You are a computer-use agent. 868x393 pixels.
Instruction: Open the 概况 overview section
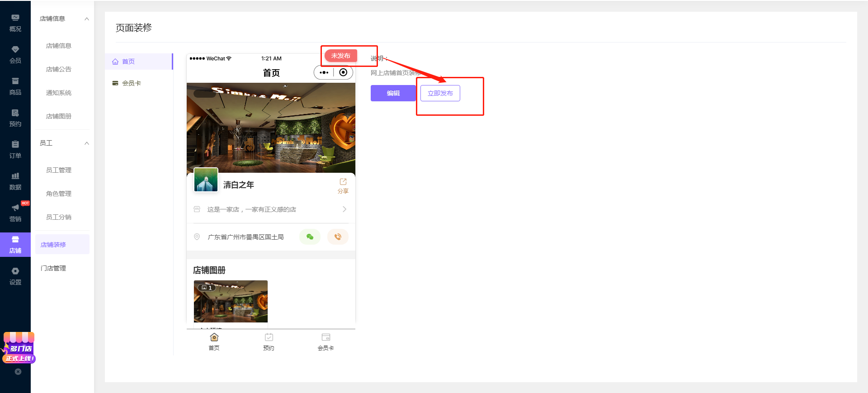tap(15, 23)
